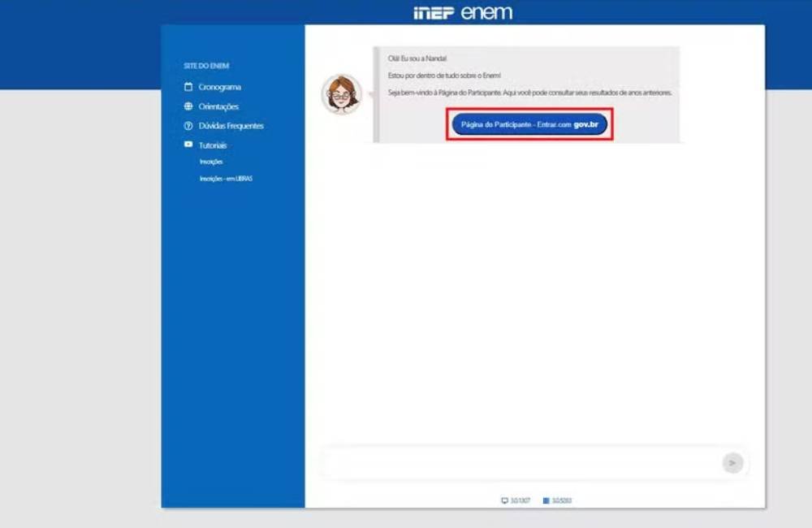Click the SITE DO ENEM sidebar heading
The width and height of the screenshot is (812, 528).
pyautogui.click(x=206, y=66)
